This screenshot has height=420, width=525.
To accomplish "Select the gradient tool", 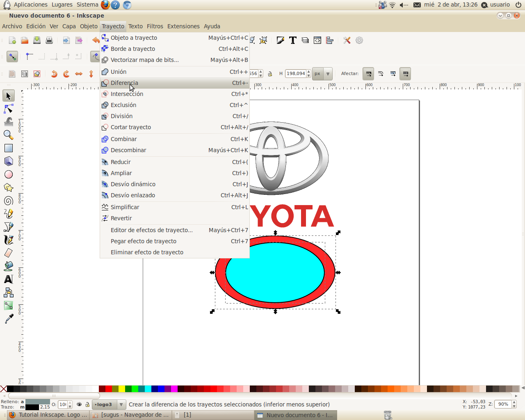I will pyautogui.click(x=8, y=306).
